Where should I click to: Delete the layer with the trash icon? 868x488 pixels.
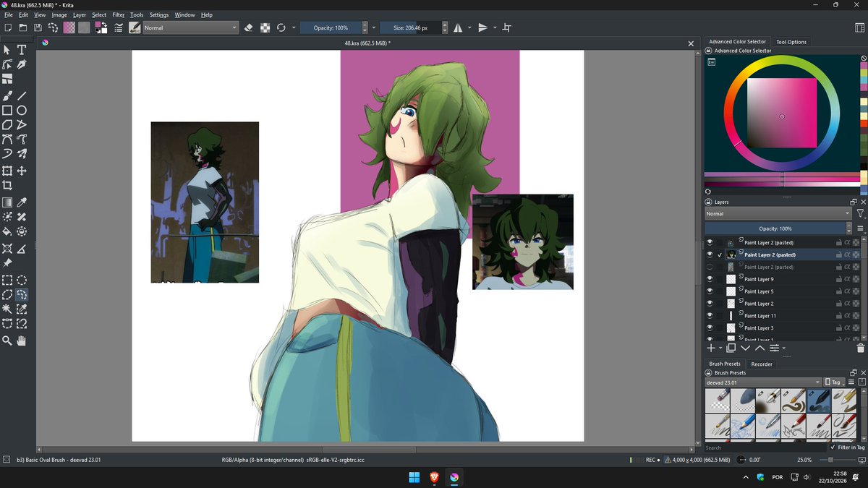click(860, 348)
